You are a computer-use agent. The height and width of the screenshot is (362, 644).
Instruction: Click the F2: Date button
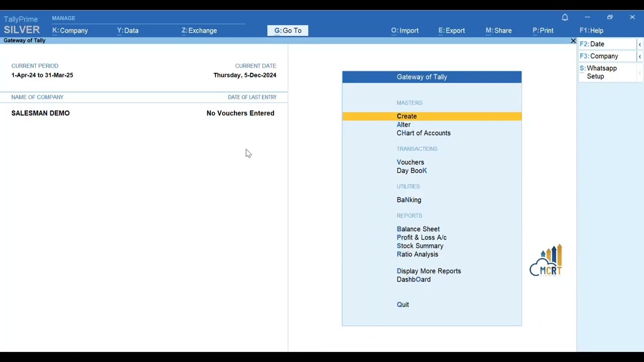pyautogui.click(x=607, y=44)
